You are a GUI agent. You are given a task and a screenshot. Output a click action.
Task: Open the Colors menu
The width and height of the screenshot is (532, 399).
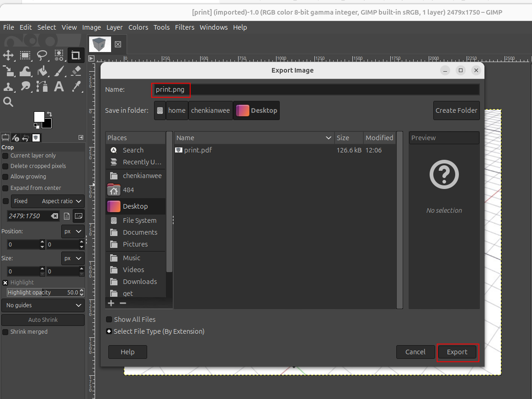138,27
